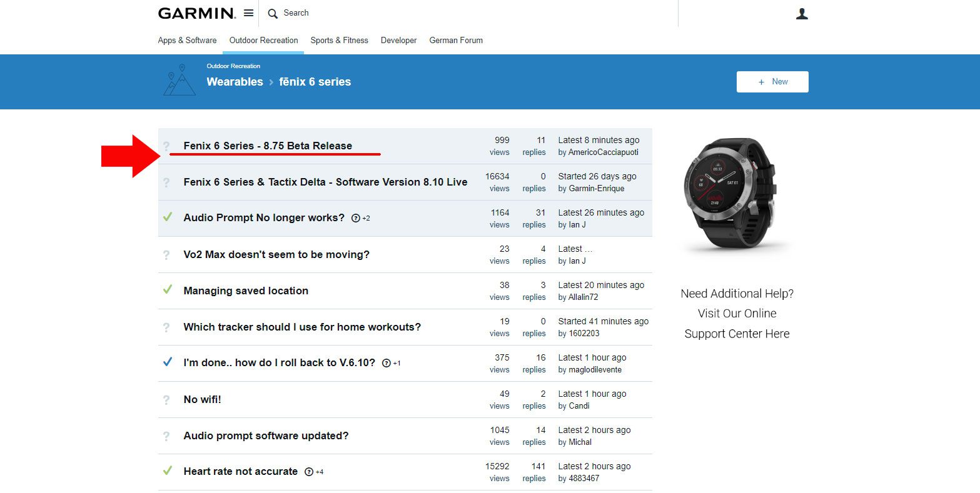The image size is (980, 493).
Task: Open Which tracker for home workouts thread
Action: coord(302,327)
